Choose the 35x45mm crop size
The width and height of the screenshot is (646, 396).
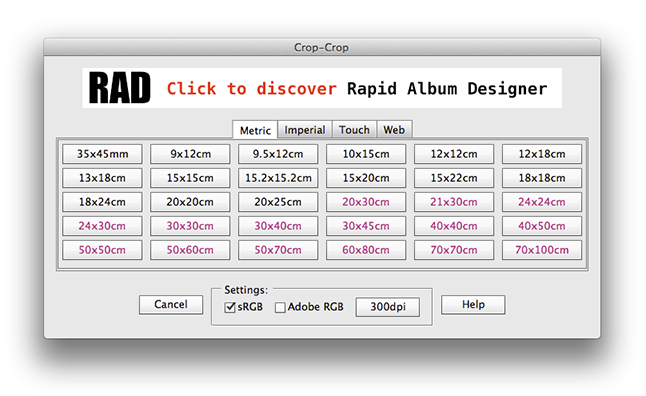[x=102, y=154]
